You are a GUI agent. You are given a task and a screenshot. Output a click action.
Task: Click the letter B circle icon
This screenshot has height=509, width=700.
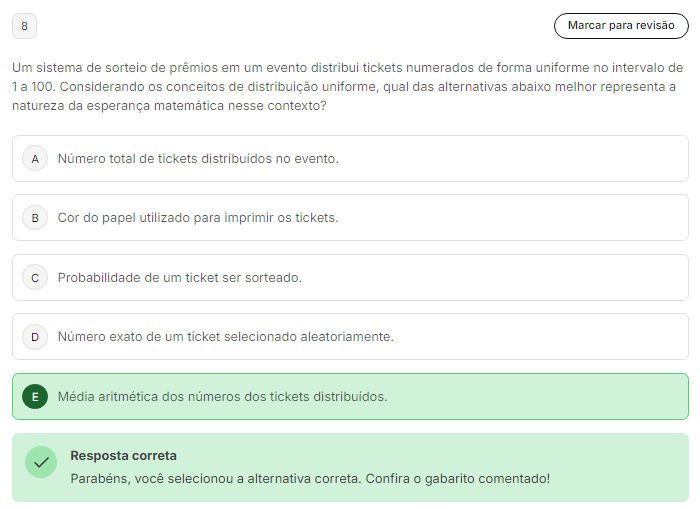pos(35,218)
